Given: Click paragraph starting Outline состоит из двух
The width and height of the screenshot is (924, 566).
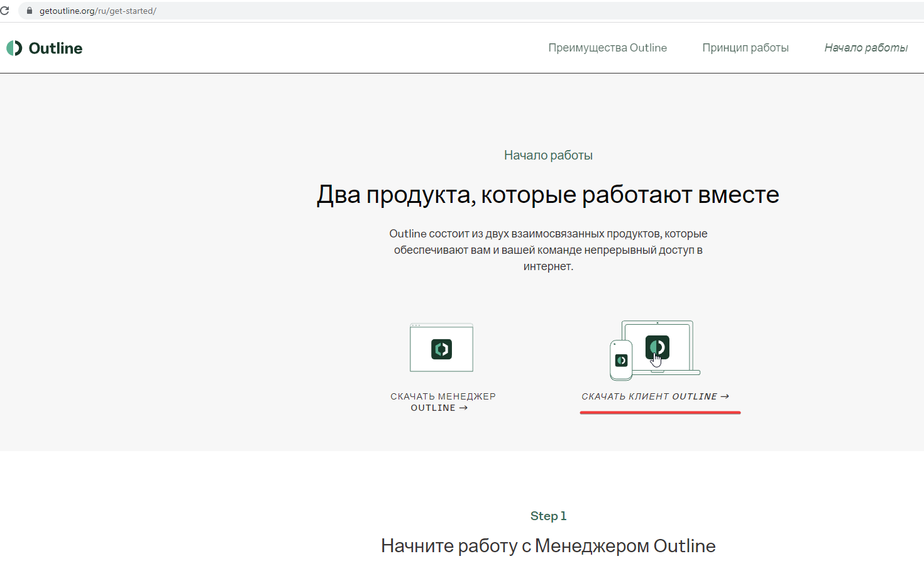Looking at the screenshot, I should click(x=548, y=250).
